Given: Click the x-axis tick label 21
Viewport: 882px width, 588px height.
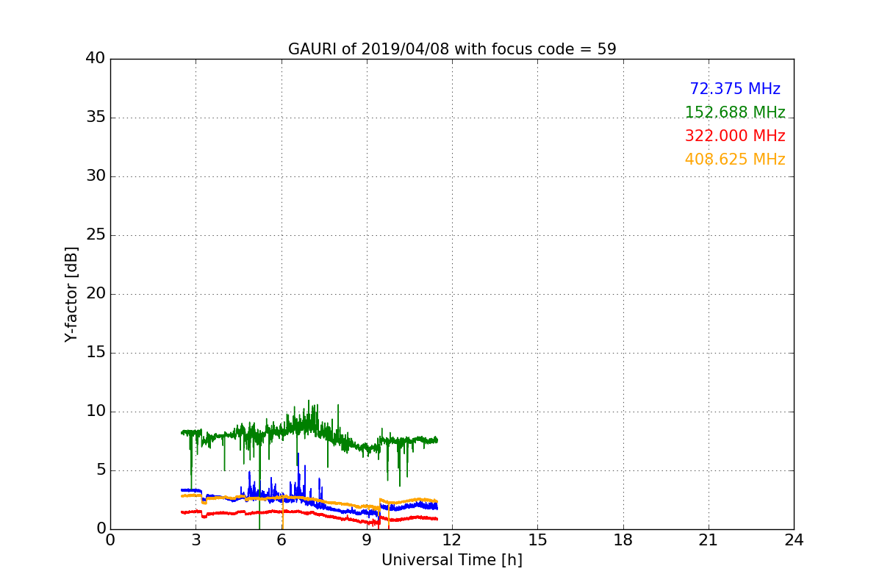Looking at the screenshot, I should [x=709, y=539].
